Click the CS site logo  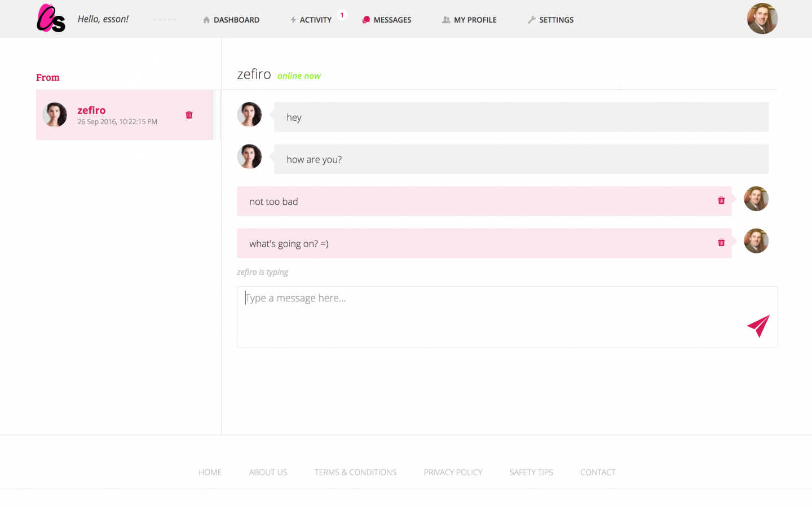tap(51, 18)
